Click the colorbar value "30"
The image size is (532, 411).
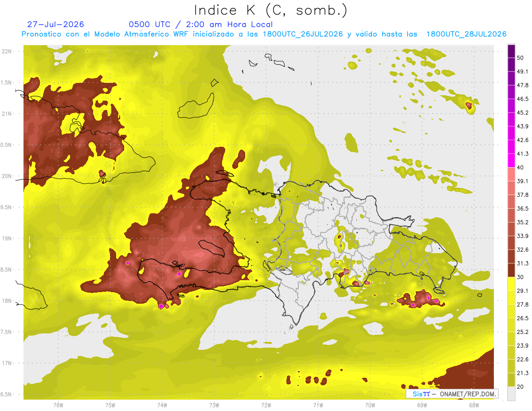[520, 277]
